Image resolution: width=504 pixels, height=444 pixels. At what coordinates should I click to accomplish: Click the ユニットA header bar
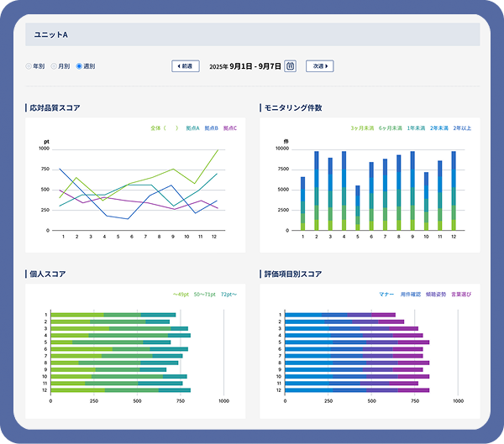pyautogui.click(x=252, y=34)
